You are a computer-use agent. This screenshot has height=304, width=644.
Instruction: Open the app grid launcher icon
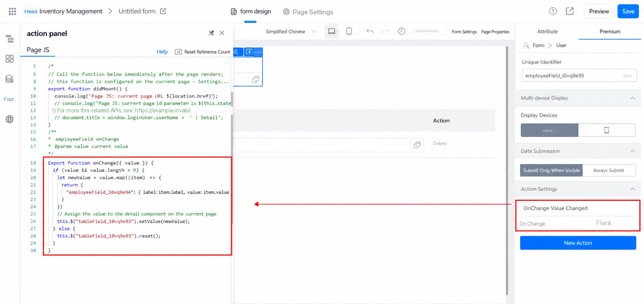pyautogui.click(x=12, y=12)
